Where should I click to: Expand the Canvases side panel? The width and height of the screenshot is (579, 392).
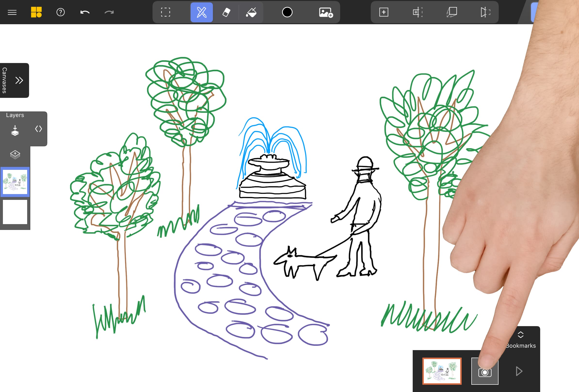point(19,80)
